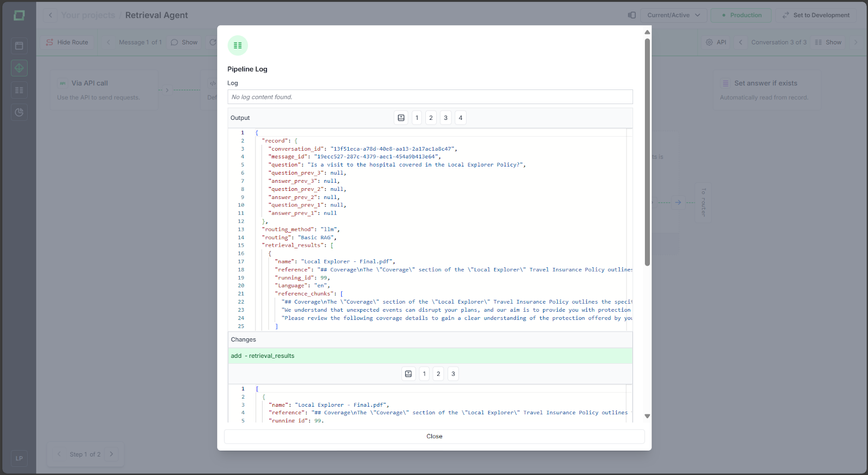Set Output fold level to 4
Screen dimensions: 868x475
461,118
